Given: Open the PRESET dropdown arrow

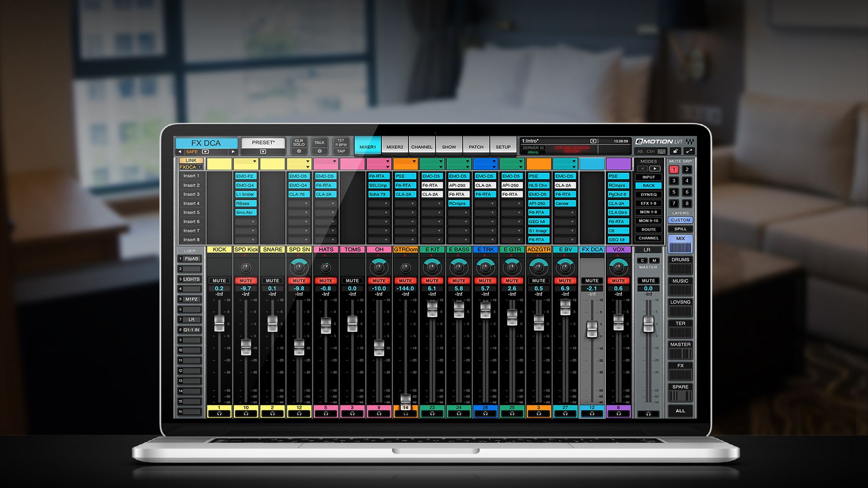Looking at the screenshot, I should tap(263, 151).
